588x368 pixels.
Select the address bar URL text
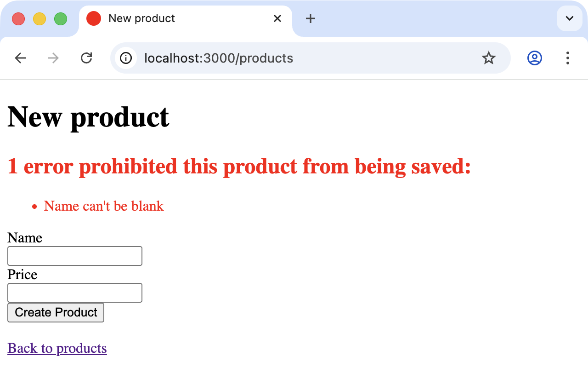(x=219, y=58)
